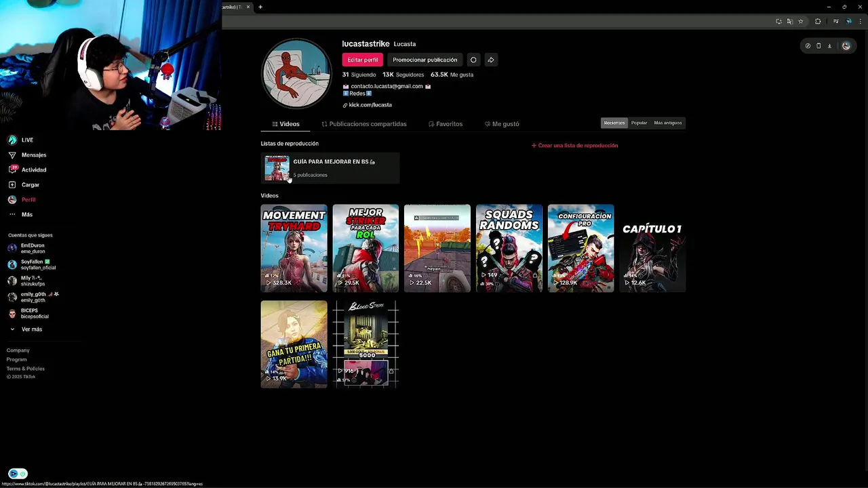Open the Perfil avatar icon in sidebar
This screenshot has height=488, width=868.
point(12,199)
